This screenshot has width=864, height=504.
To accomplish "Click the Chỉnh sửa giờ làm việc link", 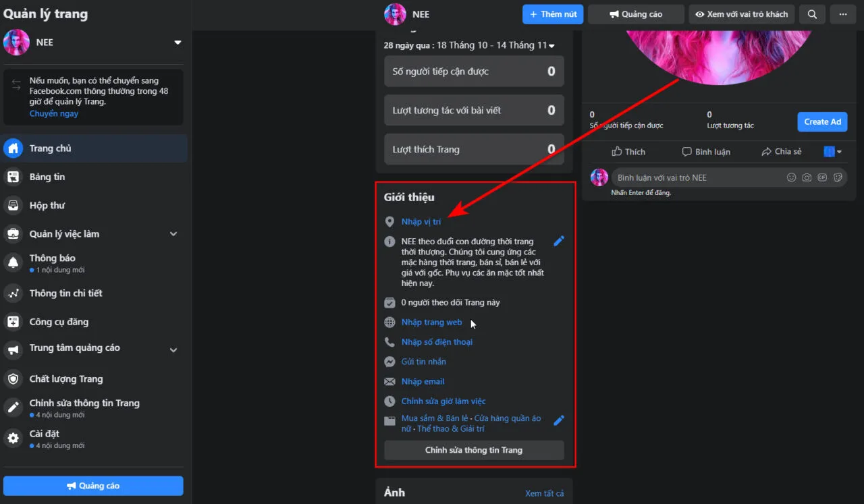I will [443, 401].
